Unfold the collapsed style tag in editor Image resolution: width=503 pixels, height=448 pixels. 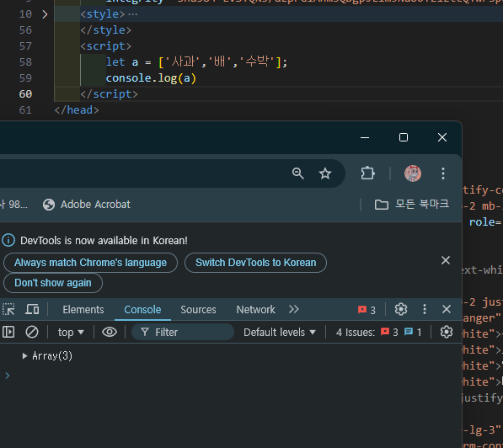[45, 14]
